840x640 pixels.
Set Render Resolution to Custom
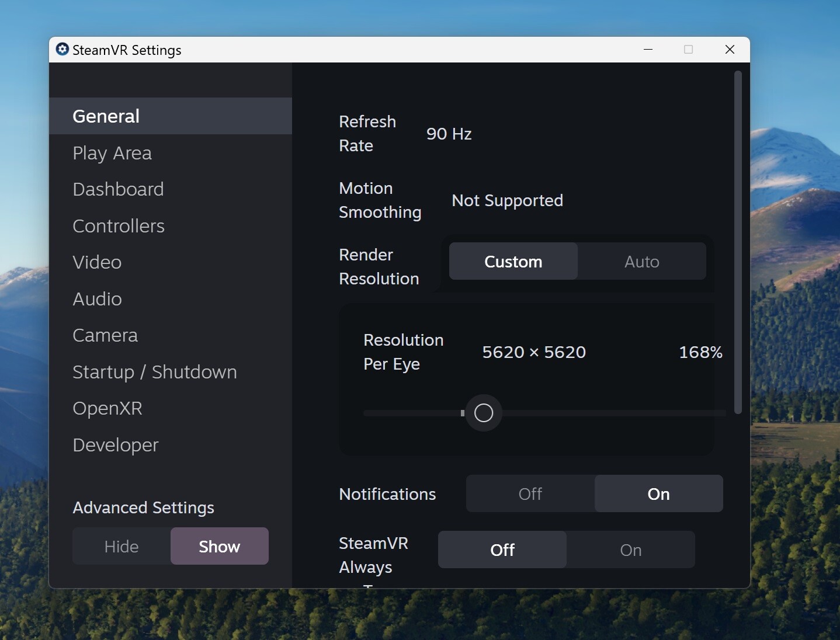pos(513,261)
